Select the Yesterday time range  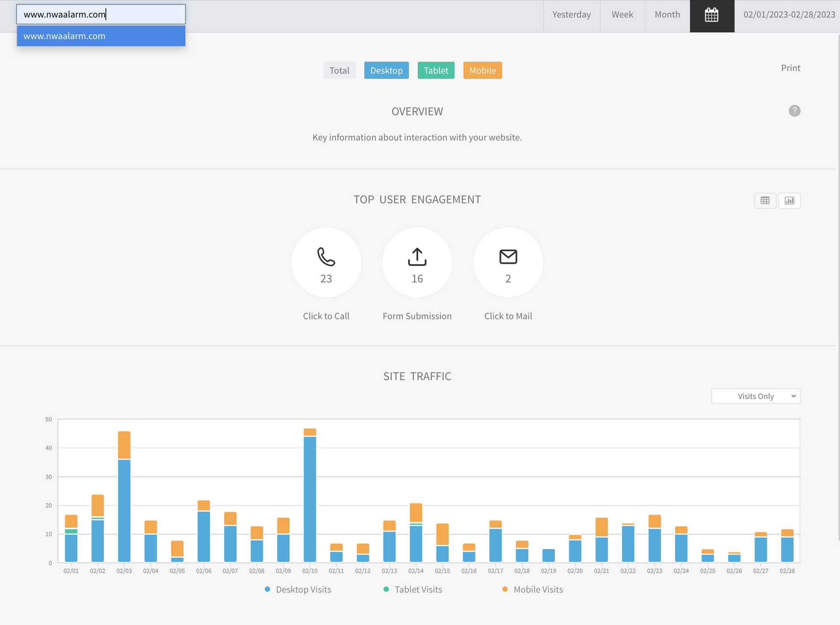(x=571, y=14)
